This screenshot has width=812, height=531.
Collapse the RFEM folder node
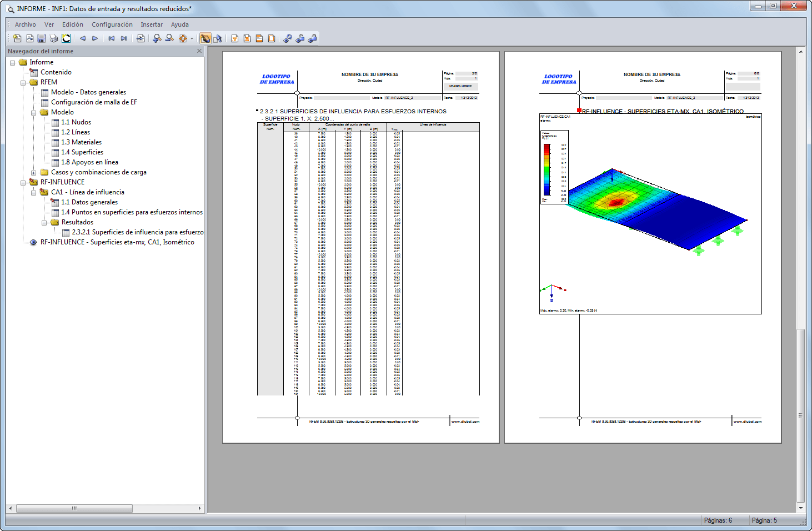click(x=23, y=83)
